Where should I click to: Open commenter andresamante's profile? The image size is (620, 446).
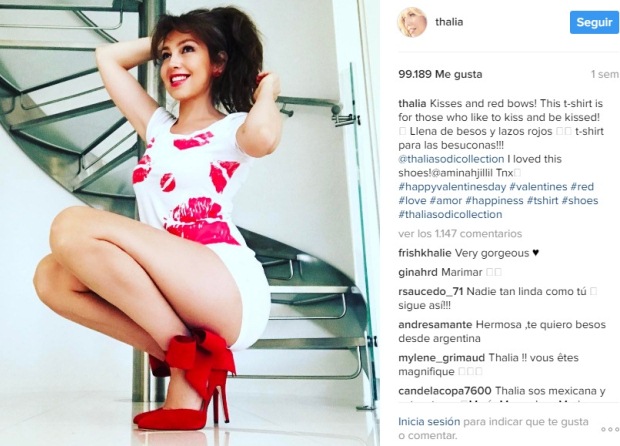point(435,325)
